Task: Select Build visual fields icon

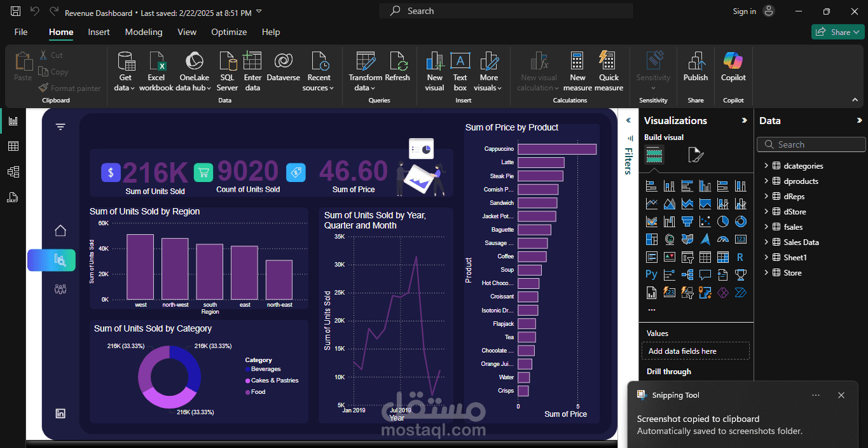Action: tap(654, 155)
